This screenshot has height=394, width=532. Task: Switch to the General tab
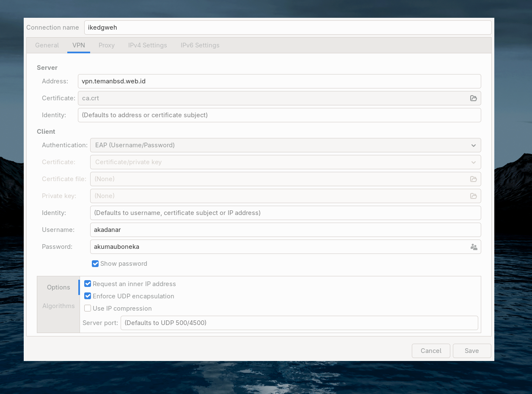pyautogui.click(x=47, y=45)
